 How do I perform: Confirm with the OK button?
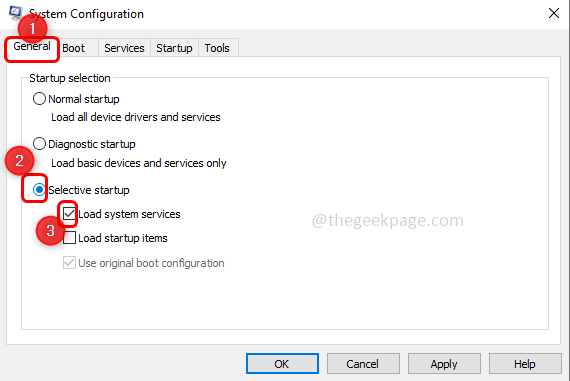coord(282,364)
